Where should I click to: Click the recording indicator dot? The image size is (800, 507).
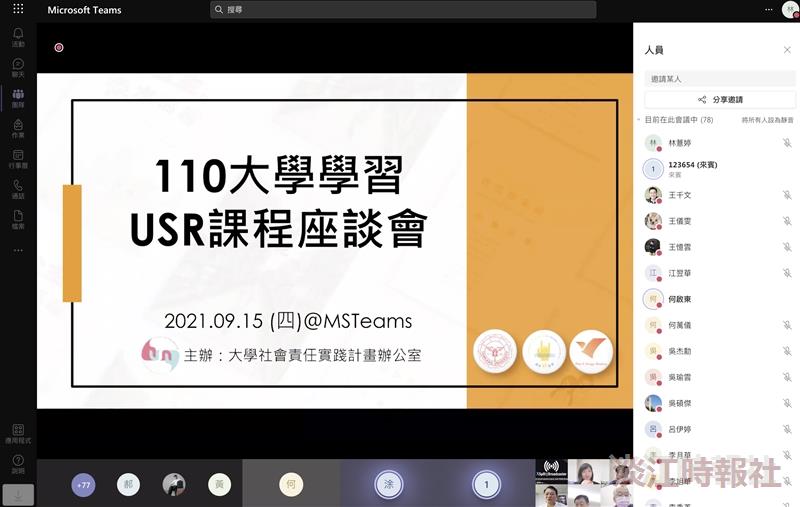[x=59, y=47]
